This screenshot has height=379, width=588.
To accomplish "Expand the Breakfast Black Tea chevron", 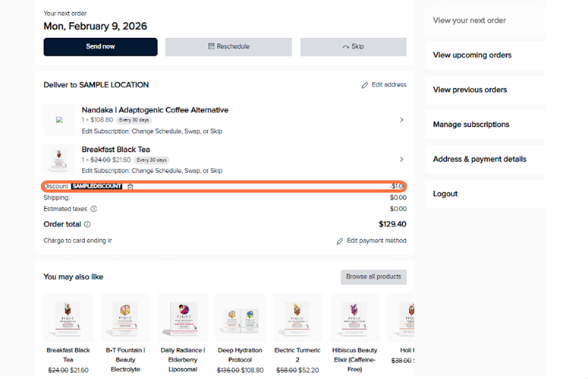I will point(401,159).
